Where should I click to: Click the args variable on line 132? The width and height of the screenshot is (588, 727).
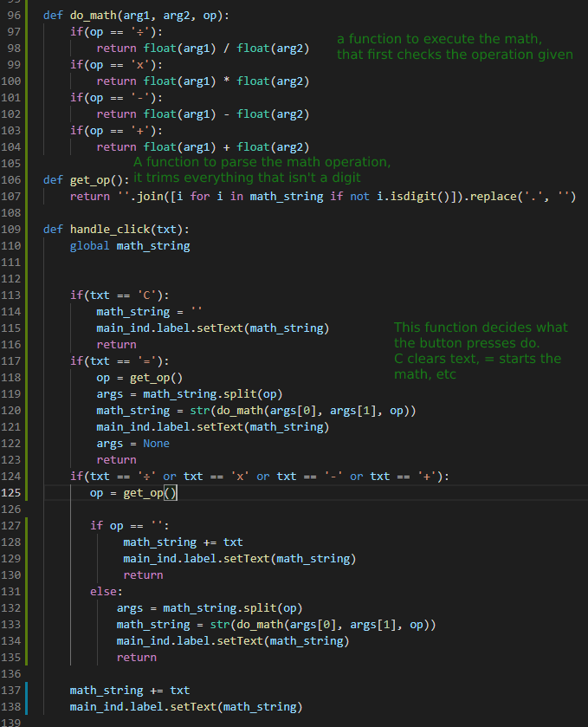point(130,608)
